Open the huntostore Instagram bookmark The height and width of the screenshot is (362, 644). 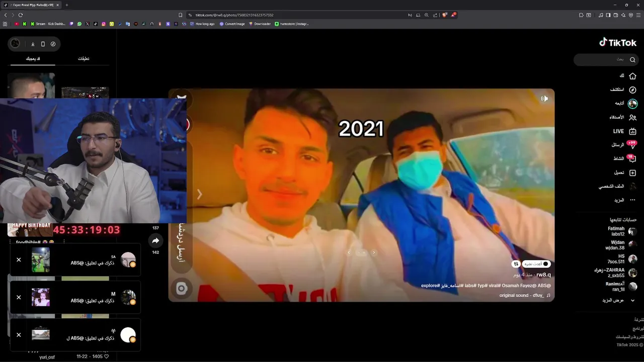(292, 24)
